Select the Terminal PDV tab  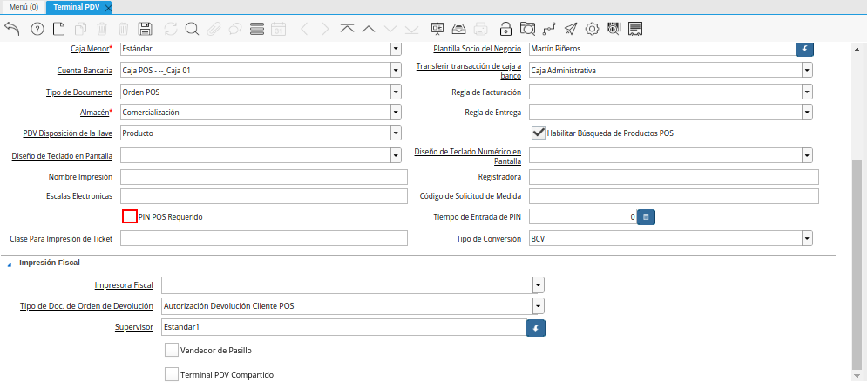coord(77,7)
